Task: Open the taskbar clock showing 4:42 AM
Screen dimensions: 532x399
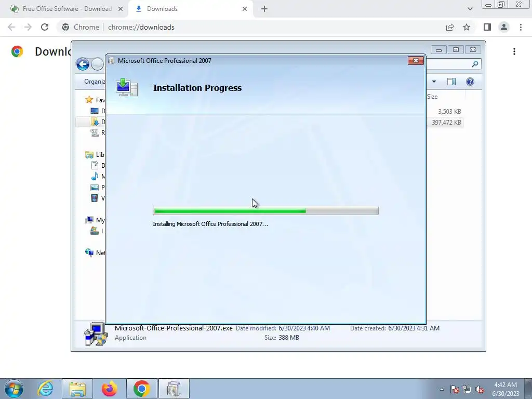Action: [x=506, y=389]
